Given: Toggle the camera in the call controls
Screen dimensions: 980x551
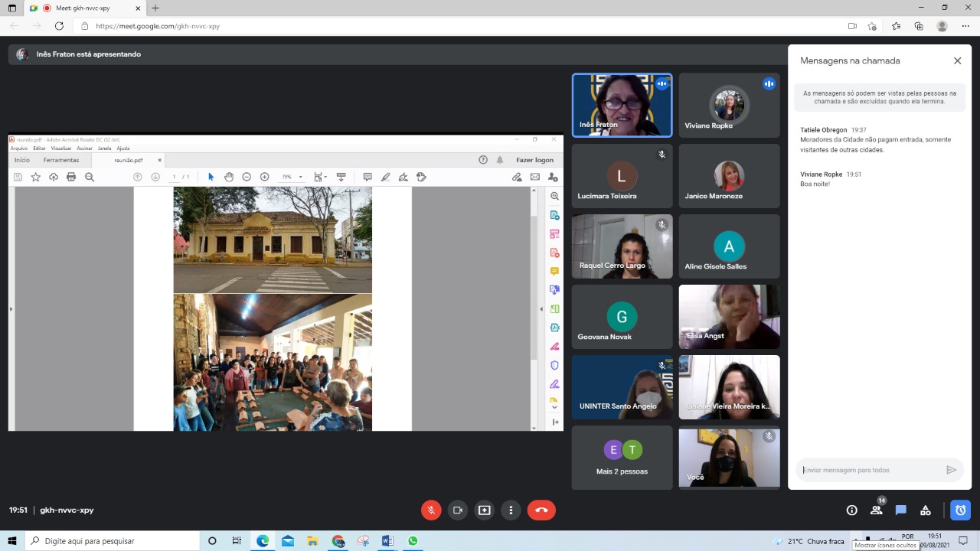Looking at the screenshot, I should pyautogui.click(x=458, y=510).
